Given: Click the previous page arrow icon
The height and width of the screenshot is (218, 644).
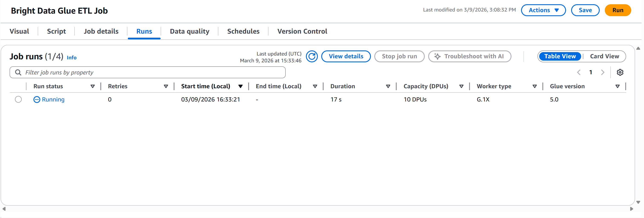Looking at the screenshot, I should point(579,72).
